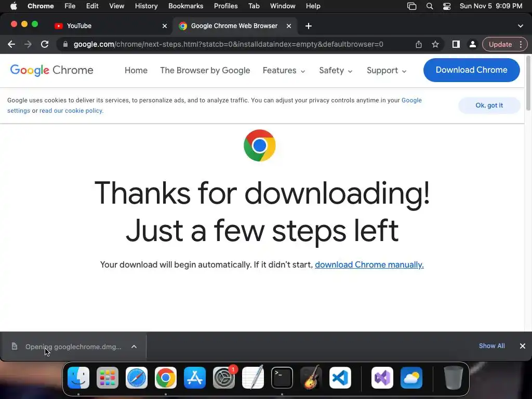Open Spotlight search icon
This screenshot has width=532, height=399.
[430, 6]
